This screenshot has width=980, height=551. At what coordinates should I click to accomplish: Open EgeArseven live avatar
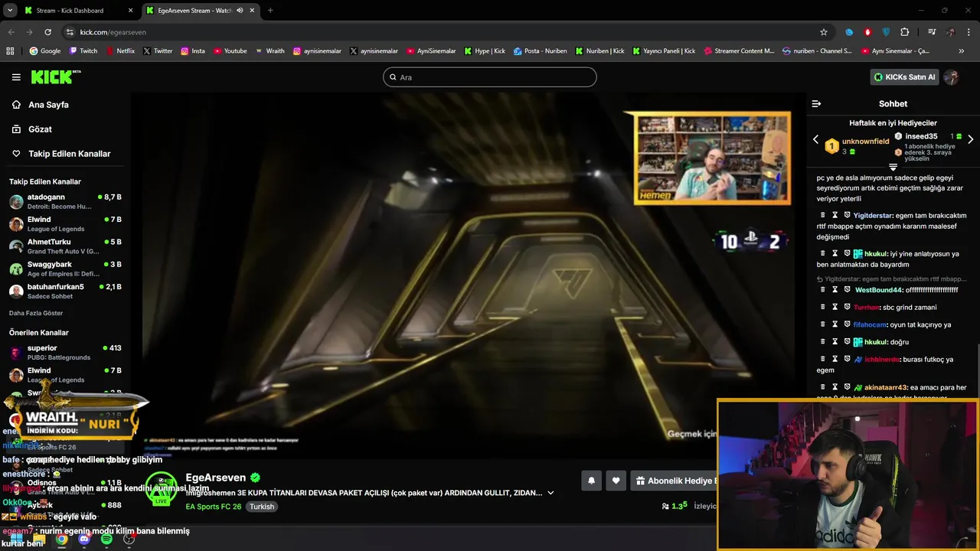[161, 489]
